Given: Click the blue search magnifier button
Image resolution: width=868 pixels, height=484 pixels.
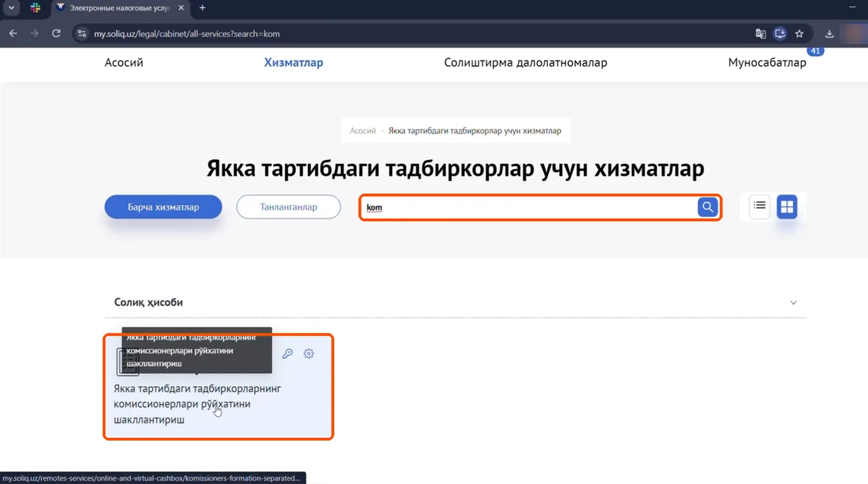Looking at the screenshot, I should 707,207.
